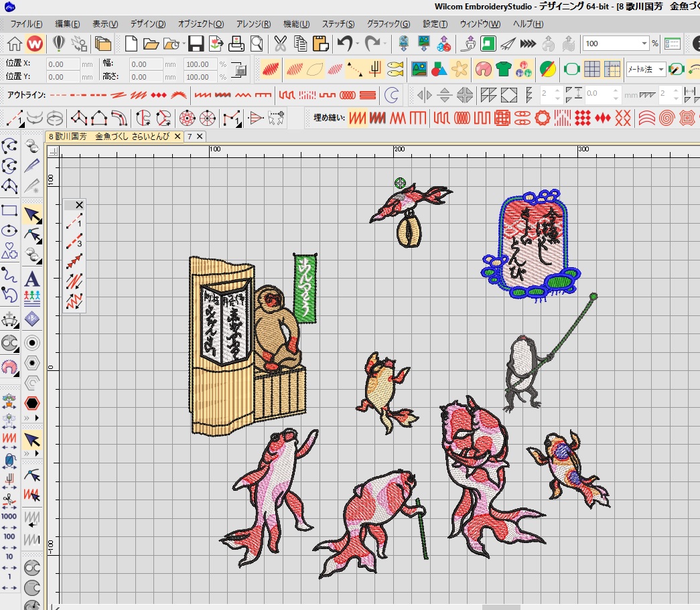Close the floating stitch angle tool palette
The image size is (700, 610).
pyautogui.click(x=80, y=205)
